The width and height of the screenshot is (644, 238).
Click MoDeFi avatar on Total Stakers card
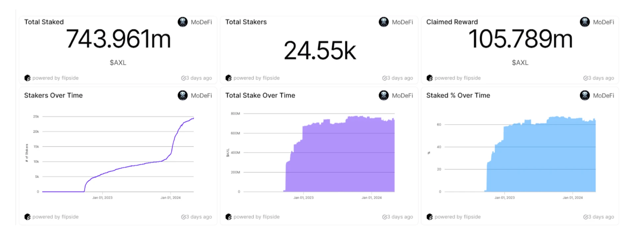click(384, 22)
